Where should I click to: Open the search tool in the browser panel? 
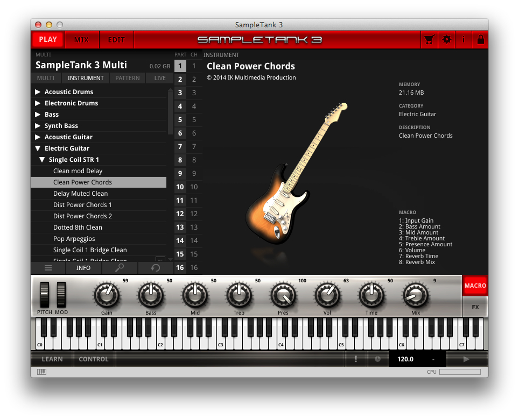[120, 268]
